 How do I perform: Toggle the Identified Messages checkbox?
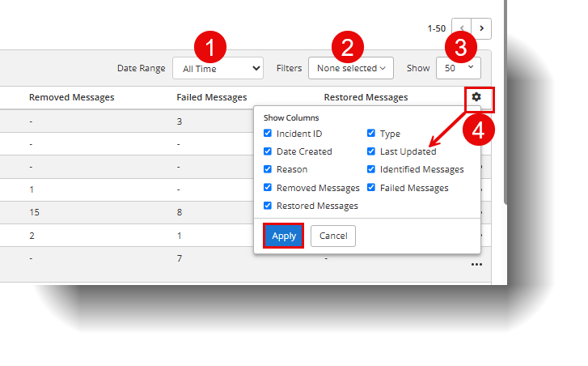[x=371, y=169]
